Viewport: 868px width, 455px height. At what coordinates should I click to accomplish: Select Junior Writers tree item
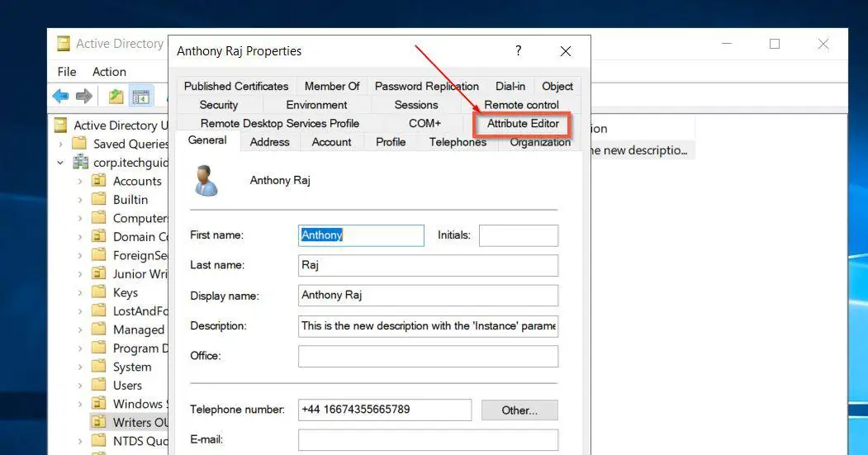pos(140,274)
